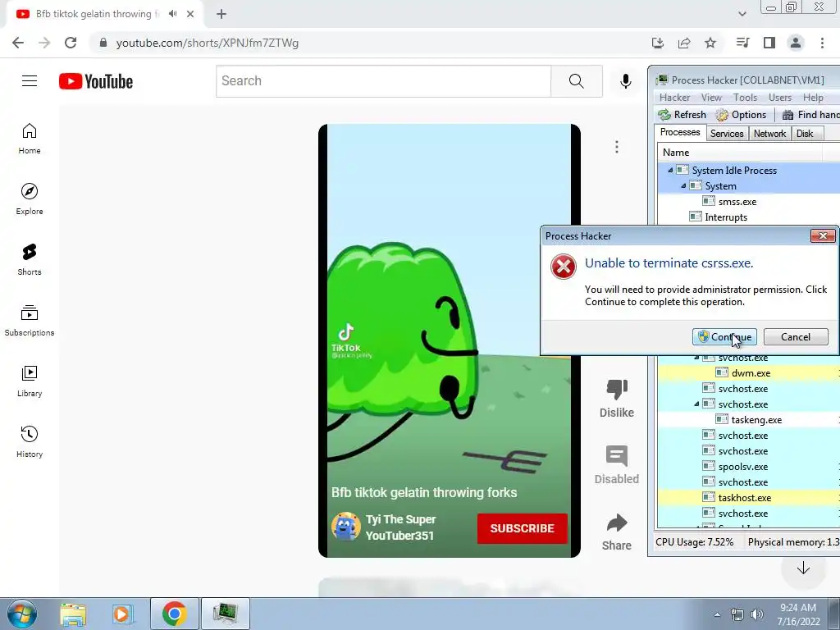Click the browser back arrow
This screenshot has height=630, width=840.
pyautogui.click(x=18, y=43)
